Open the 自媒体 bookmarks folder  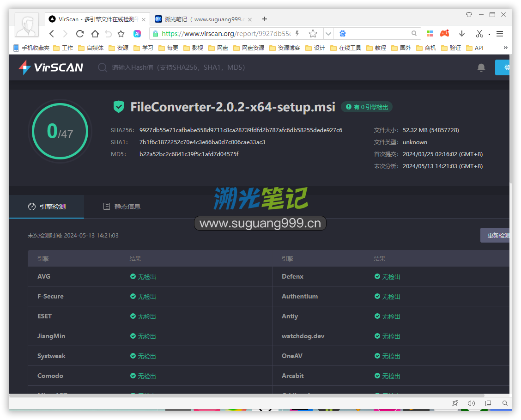coord(91,48)
